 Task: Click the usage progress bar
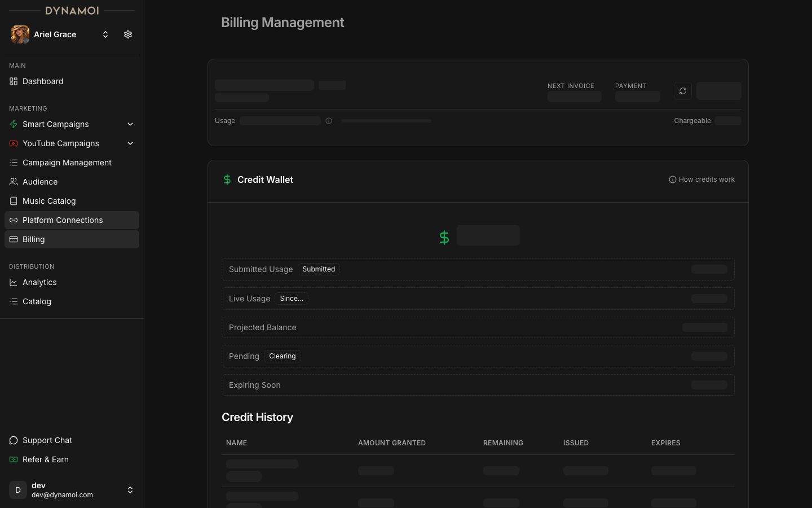(386, 121)
